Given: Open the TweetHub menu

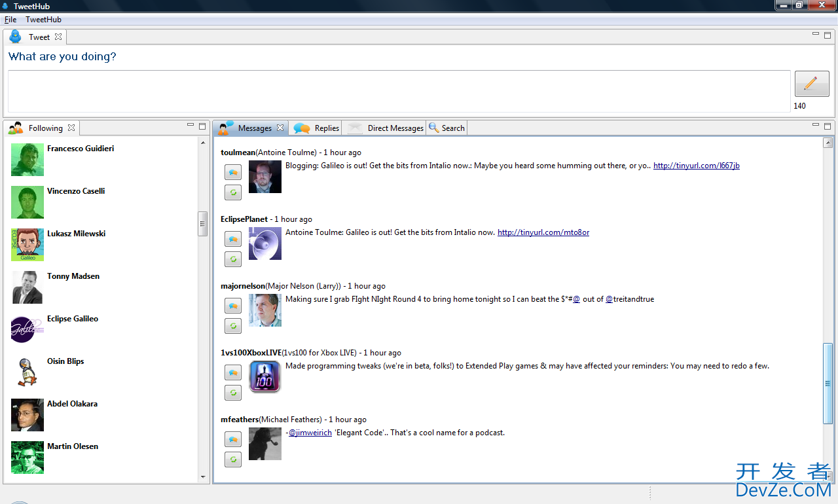Looking at the screenshot, I should point(43,20).
